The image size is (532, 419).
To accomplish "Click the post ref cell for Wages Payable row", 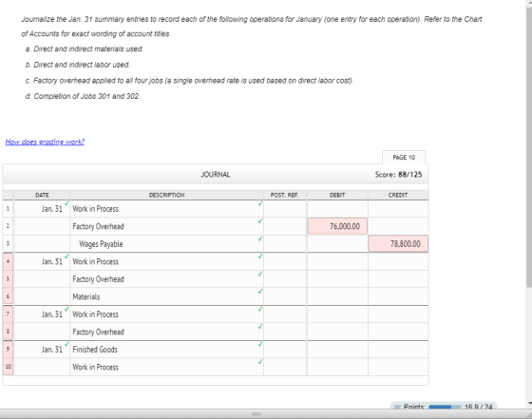I will [285, 244].
